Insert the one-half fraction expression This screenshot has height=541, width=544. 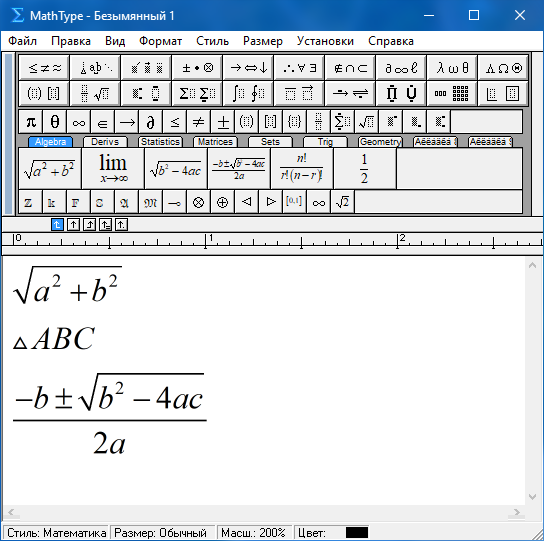tap(365, 169)
